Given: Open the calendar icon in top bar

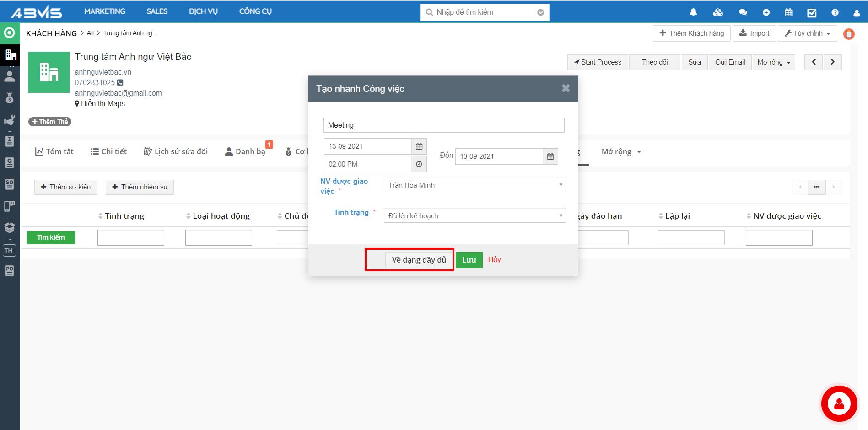Looking at the screenshot, I should click(x=788, y=12).
